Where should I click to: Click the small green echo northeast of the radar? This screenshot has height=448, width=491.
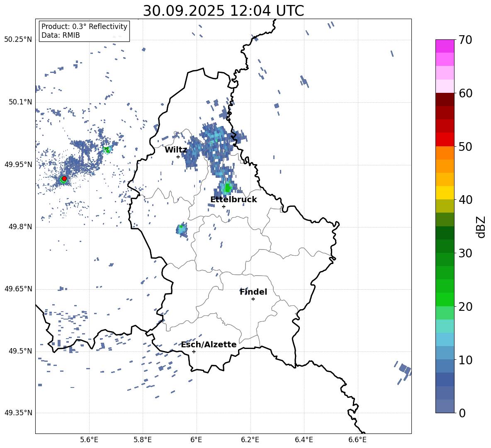[107, 150]
